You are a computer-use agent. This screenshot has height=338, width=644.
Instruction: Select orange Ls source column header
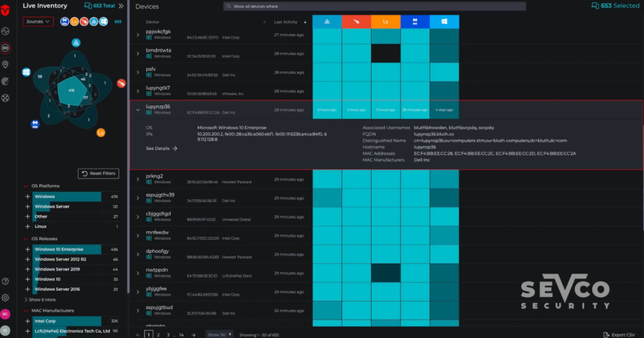point(386,22)
